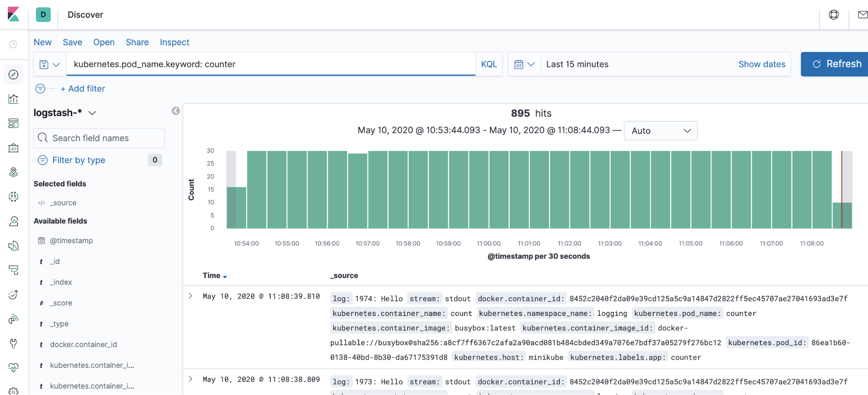Viewport: 868px width, 395px height.
Task: Click the query input field
Action: click(x=271, y=64)
